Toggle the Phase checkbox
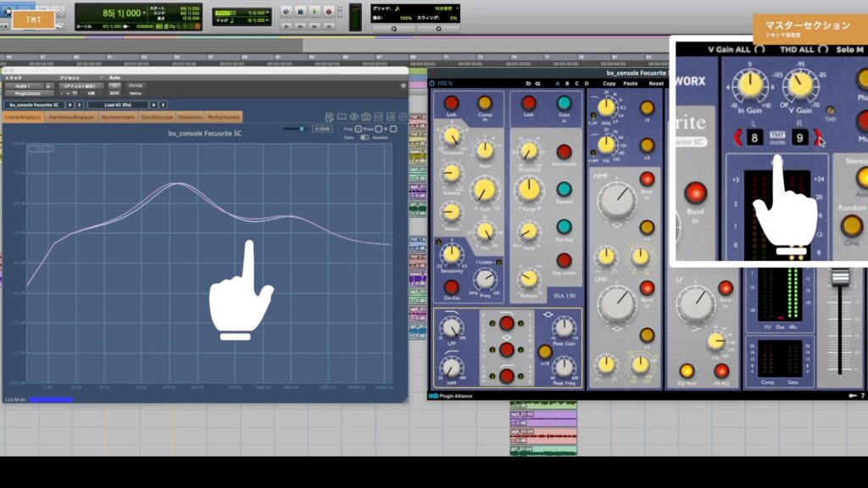 [x=379, y=129]
